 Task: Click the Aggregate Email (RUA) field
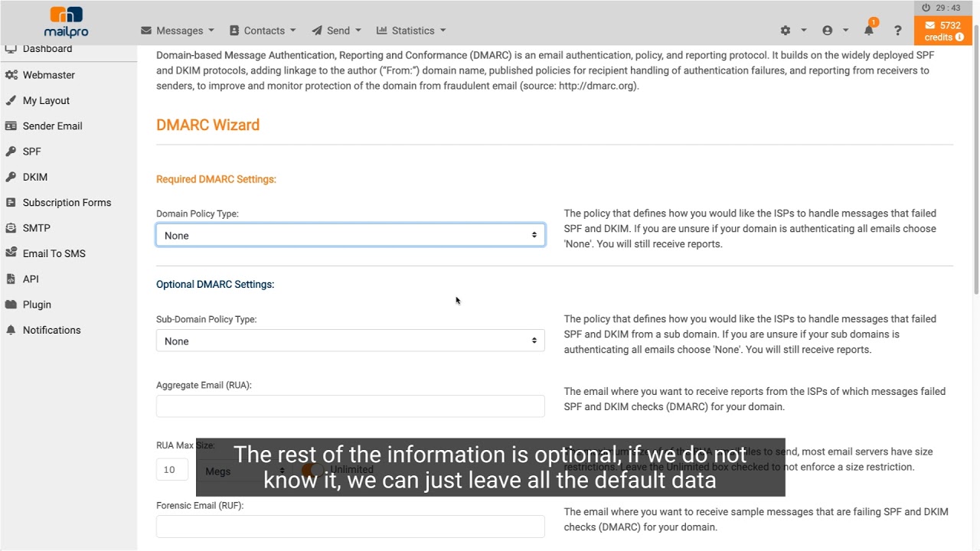pos(350,406)
